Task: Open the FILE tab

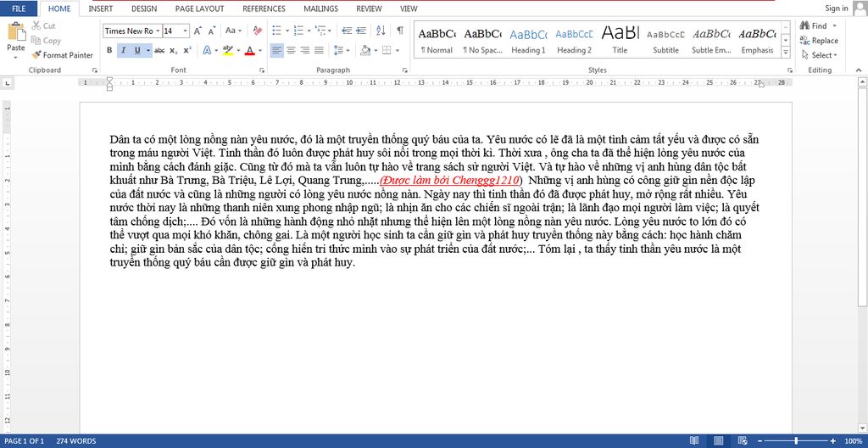Action: [x=19, y=8]
